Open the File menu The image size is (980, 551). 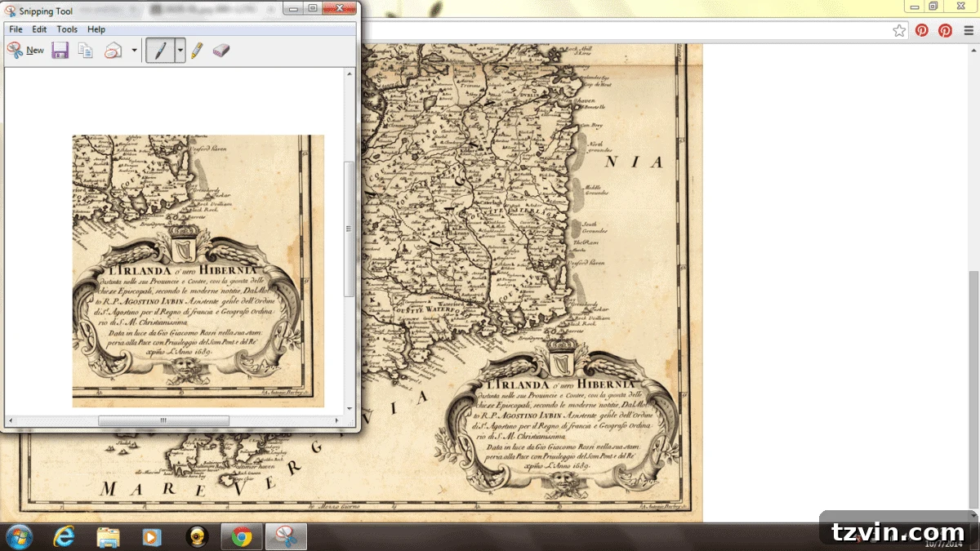16,29
